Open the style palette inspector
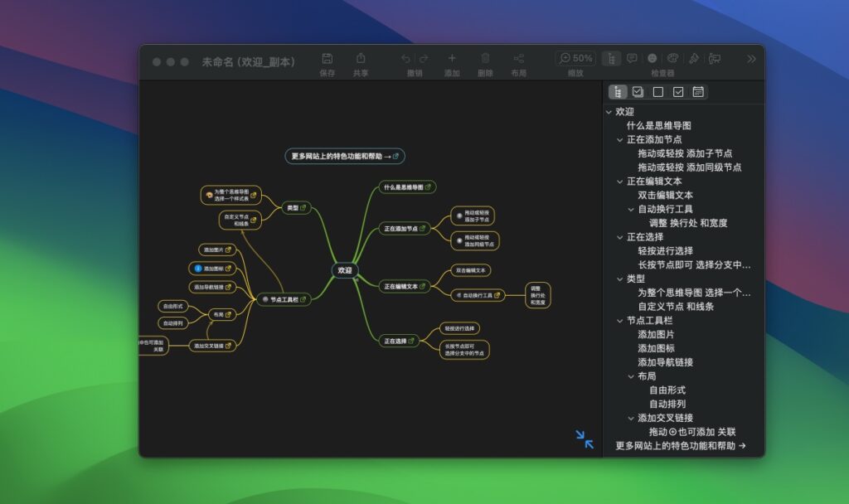The height and width of the screenshot is (504, 849). point(673,58)
